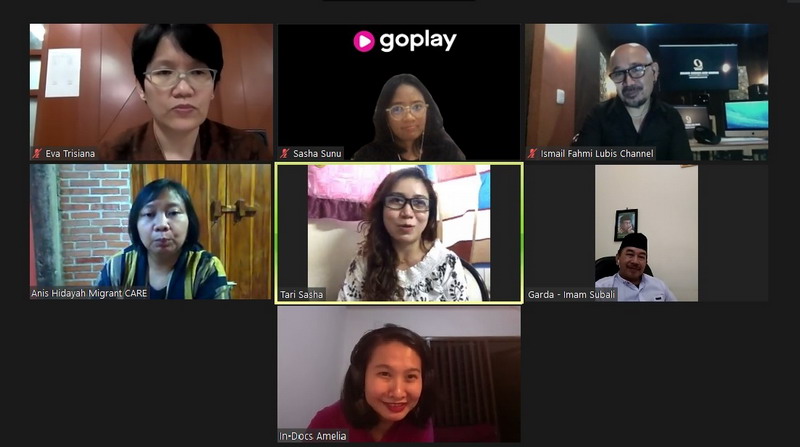The height and width of the screenshot is (447, 800).
Task: Click the Tari Sasha name label
Action: pos(302,294)
